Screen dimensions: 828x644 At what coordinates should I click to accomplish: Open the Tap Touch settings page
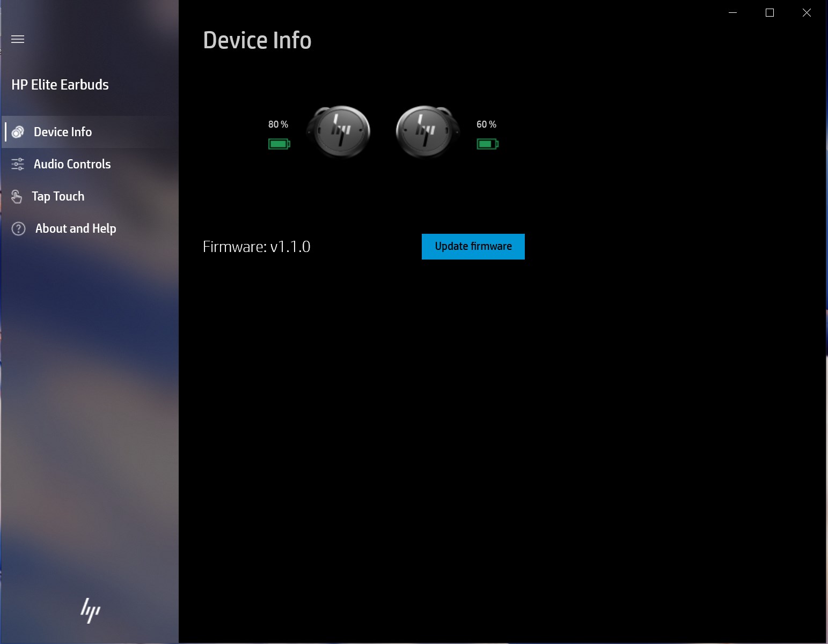[58, 196]
